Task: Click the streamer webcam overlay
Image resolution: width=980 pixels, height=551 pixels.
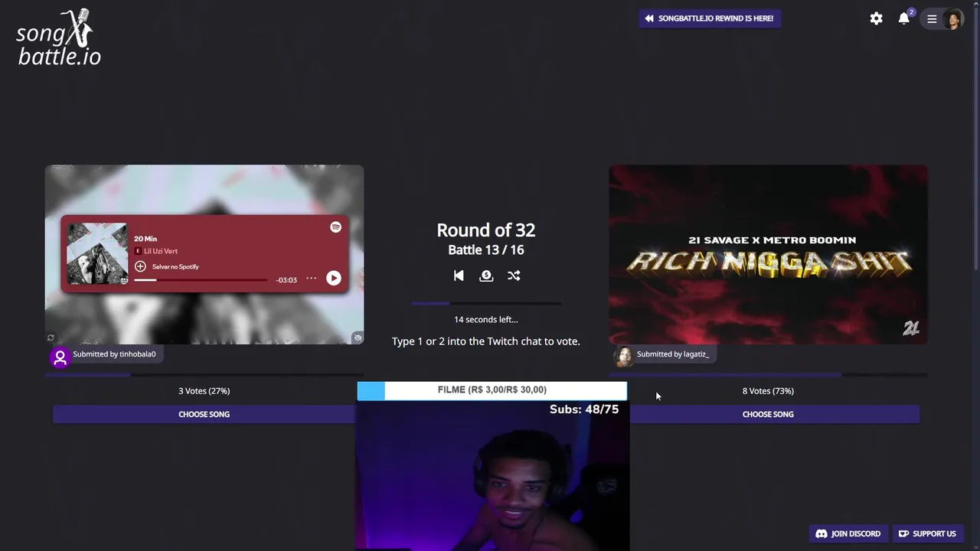Action: point(492,474)
